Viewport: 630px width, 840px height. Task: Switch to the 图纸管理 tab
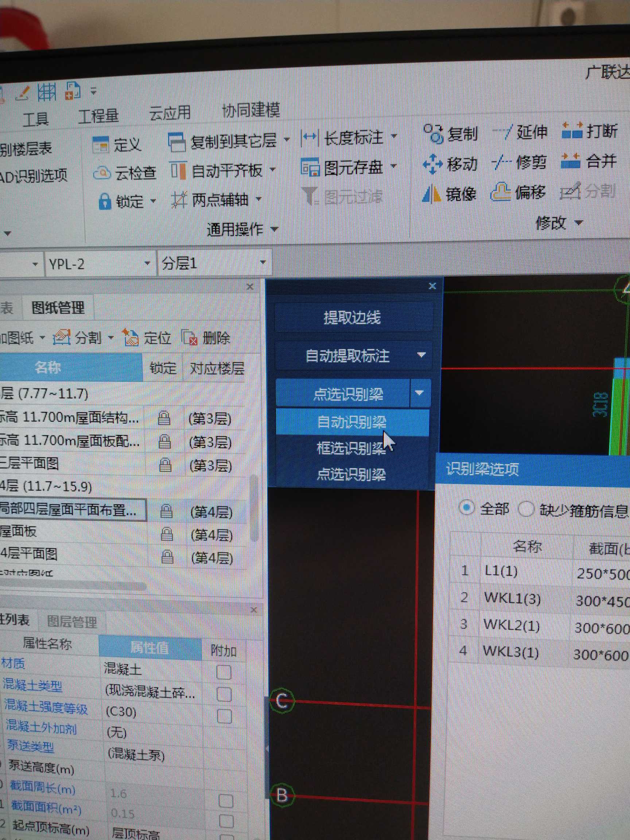click(58, 308)
